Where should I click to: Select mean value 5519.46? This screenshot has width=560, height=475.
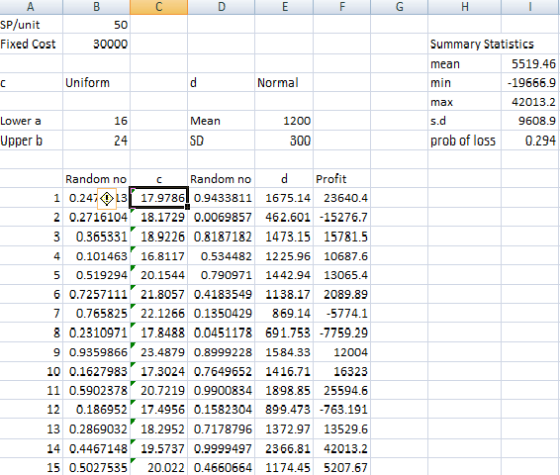click(x=530, y=64)
